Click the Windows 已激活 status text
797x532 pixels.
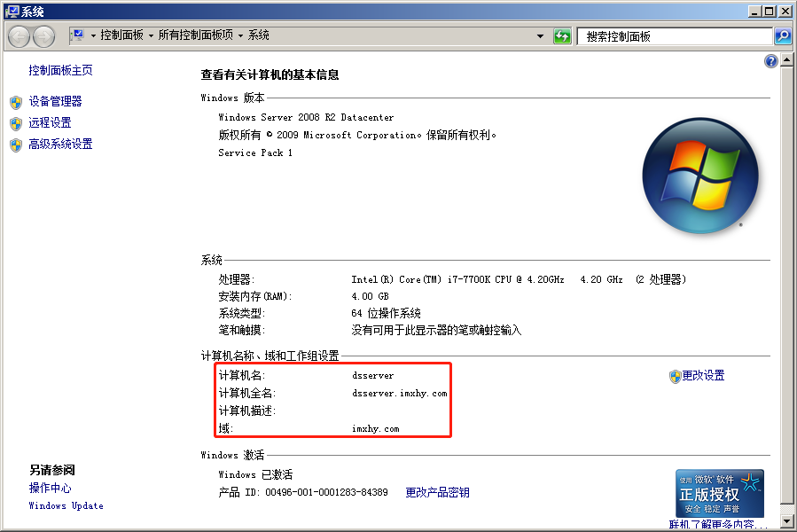click(255, 474)
